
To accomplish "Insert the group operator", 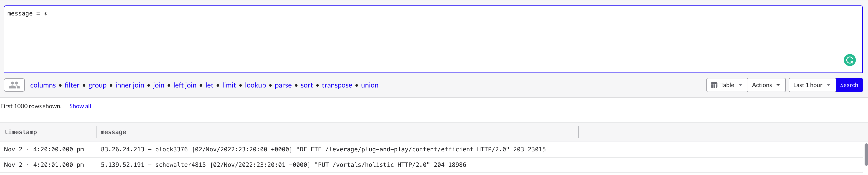I will 97,85.
